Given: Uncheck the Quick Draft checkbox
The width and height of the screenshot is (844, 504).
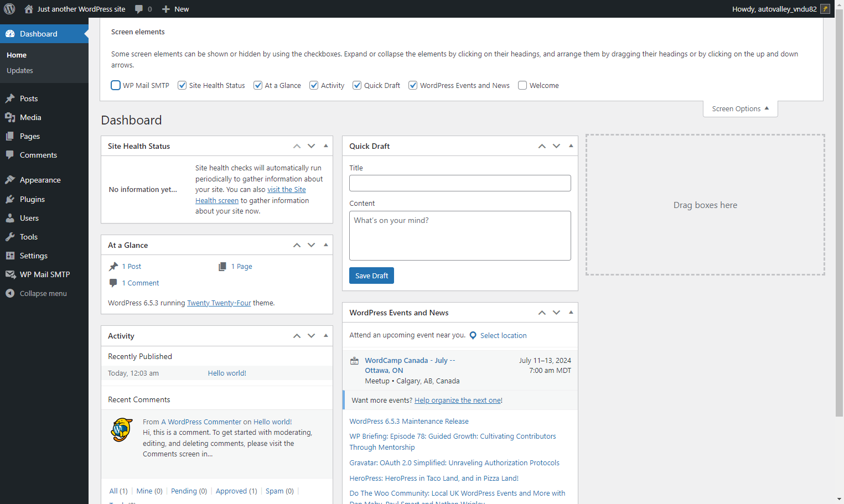Looking at the screenshot, I should point(357,85).
